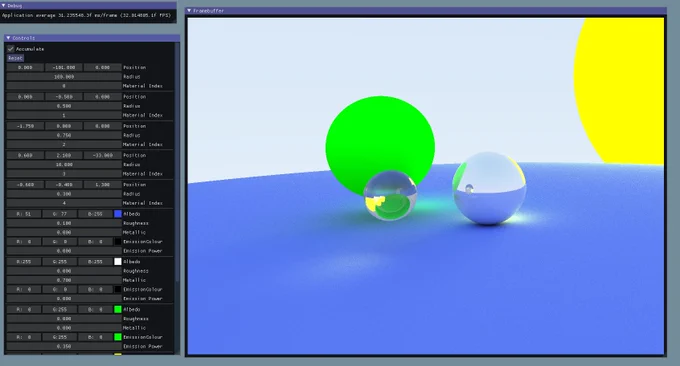The height and width of the screenshot is (366, 680).
Task: Adjust the Emission Power slider showing 0.350
Action: pos(64,346)
